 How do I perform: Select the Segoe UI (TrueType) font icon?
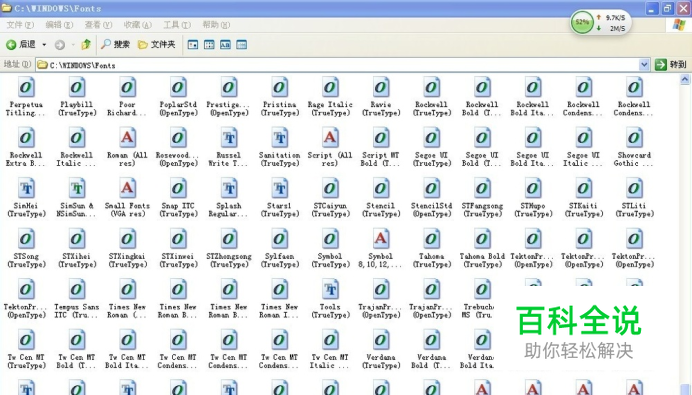(432, 138)
